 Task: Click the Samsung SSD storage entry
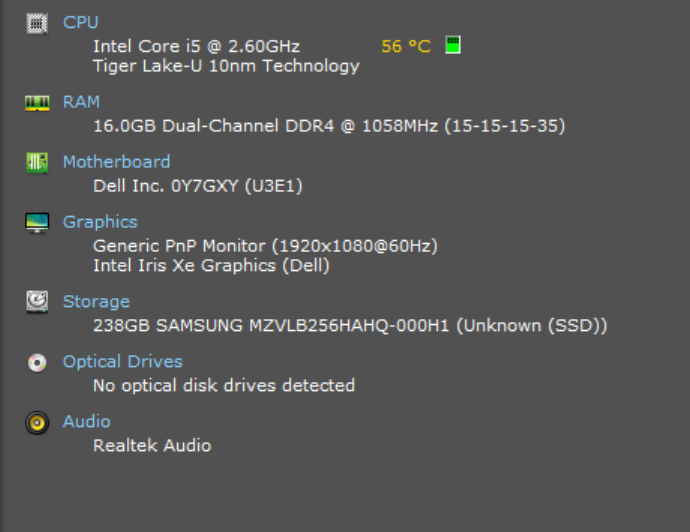coord(350,326)
